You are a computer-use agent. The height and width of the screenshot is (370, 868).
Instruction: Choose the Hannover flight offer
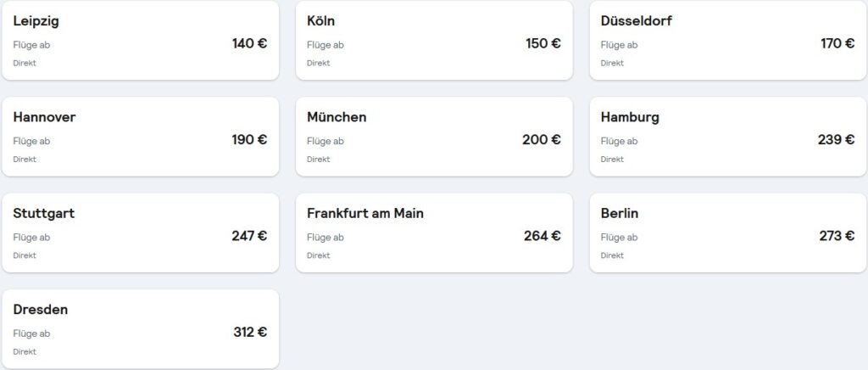(141, 137)
